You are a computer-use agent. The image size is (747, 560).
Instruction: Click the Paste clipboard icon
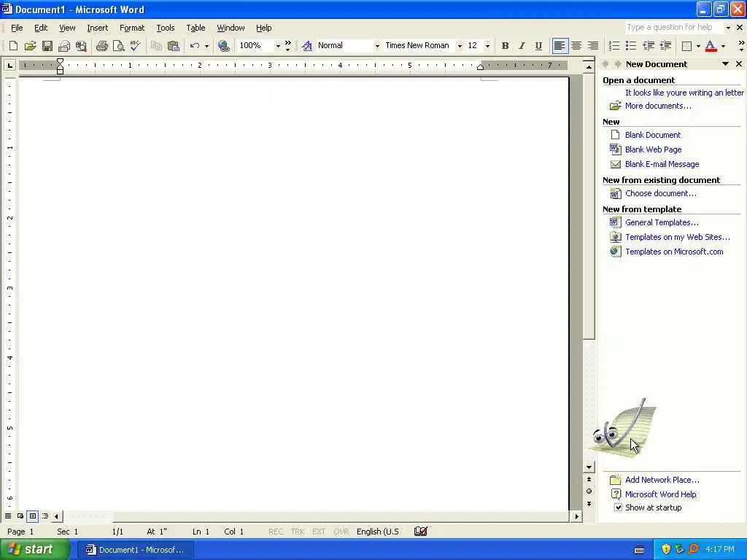(174, 46)
